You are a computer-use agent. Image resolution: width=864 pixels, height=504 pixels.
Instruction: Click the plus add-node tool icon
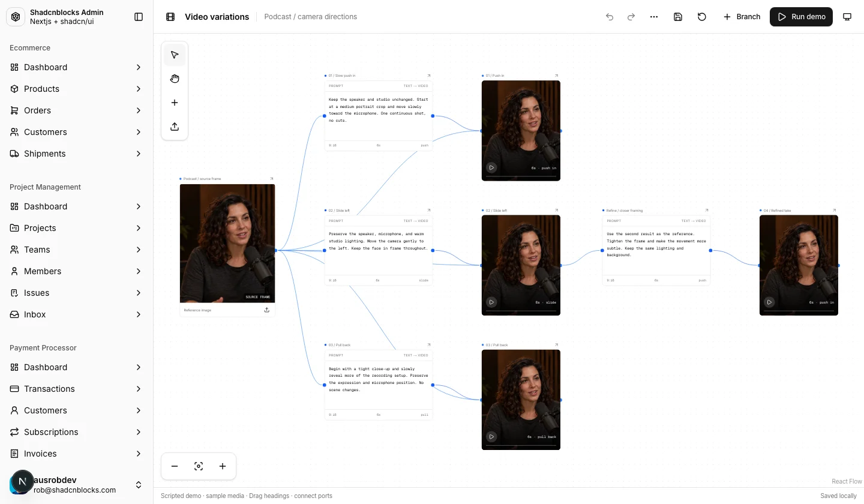tap(175, 103)
